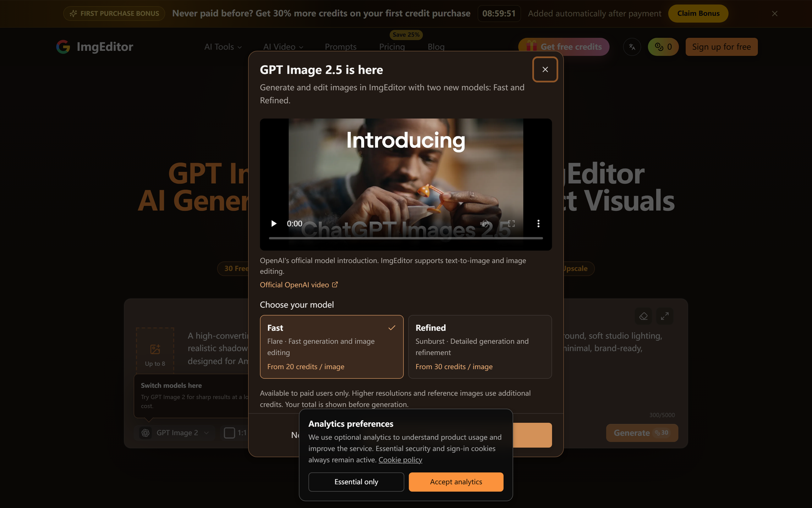Select the Refined model card

[480, 347]
